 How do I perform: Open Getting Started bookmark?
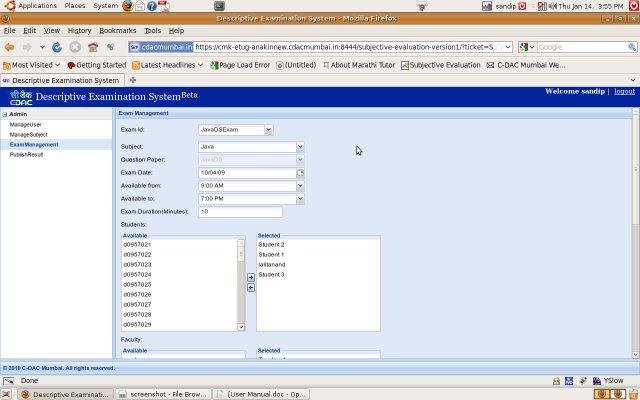tap(96, 65)
